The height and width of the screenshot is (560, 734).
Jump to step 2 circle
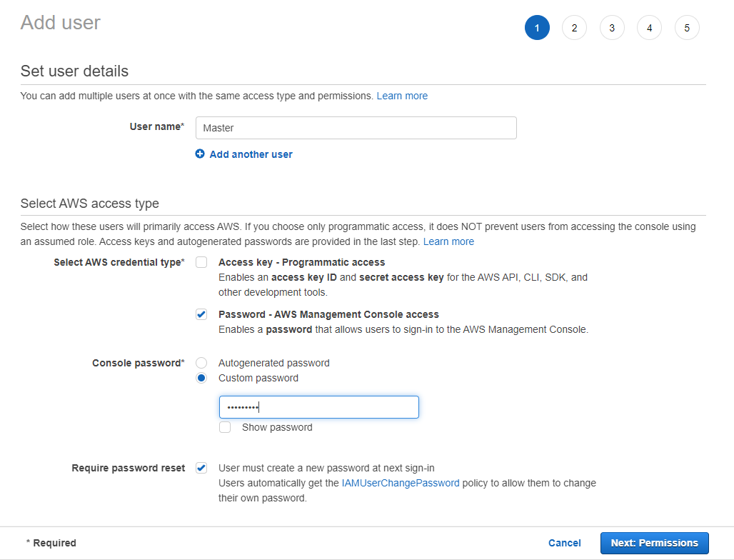tap(574, 28)
